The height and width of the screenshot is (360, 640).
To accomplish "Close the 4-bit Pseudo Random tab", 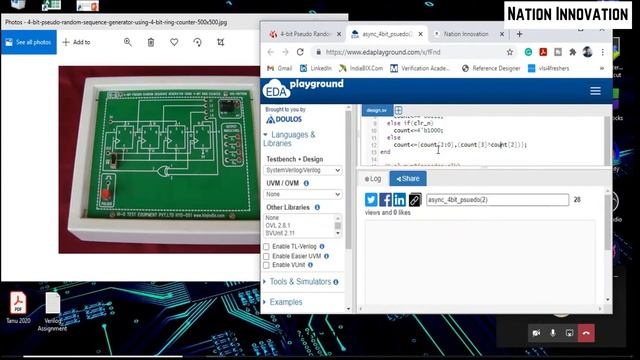I will pos(339,34).
